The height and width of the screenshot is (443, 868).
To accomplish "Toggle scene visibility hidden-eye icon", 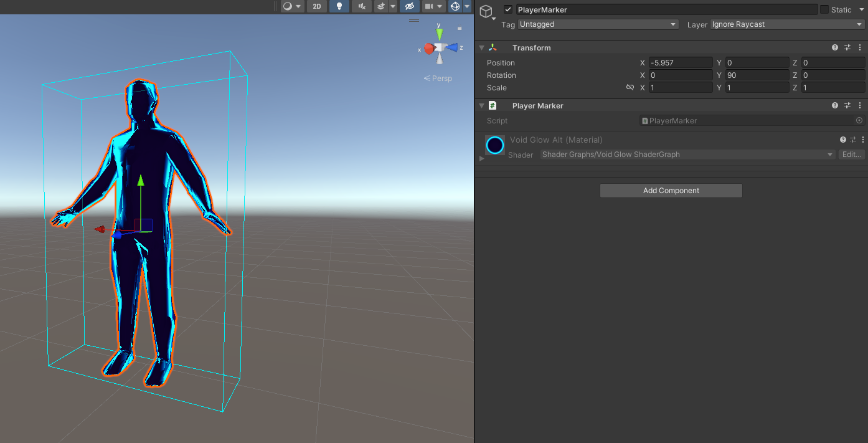I will pos(408,6).
